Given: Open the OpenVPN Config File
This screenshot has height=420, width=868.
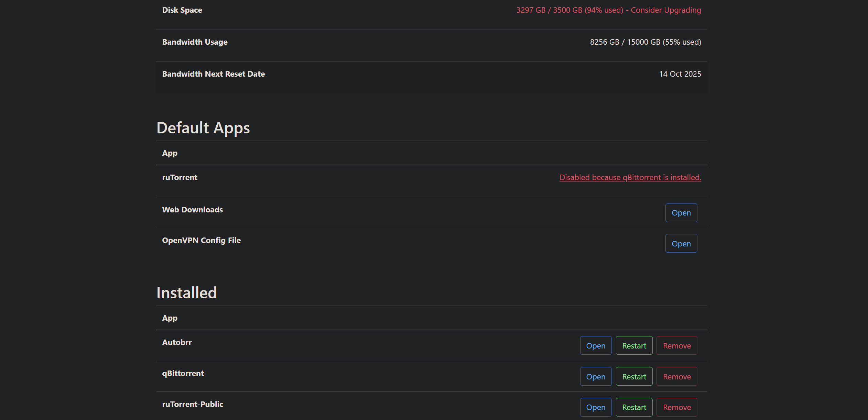Looking at the screenshot, I should click(681, 244).
